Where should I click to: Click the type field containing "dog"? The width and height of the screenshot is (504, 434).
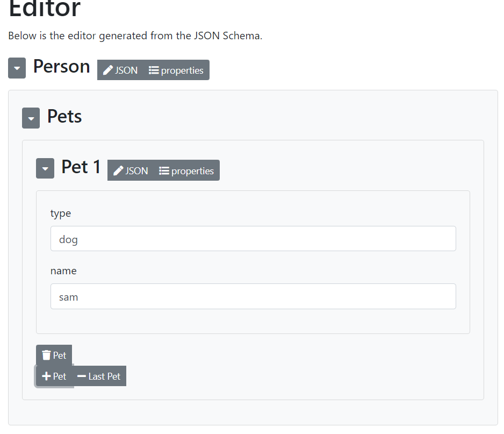[253, 238]
